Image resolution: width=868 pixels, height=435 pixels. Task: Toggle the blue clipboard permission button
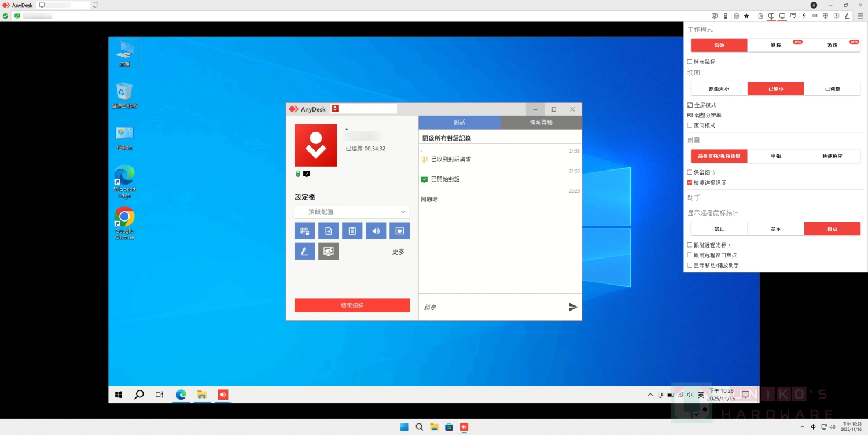352,231
